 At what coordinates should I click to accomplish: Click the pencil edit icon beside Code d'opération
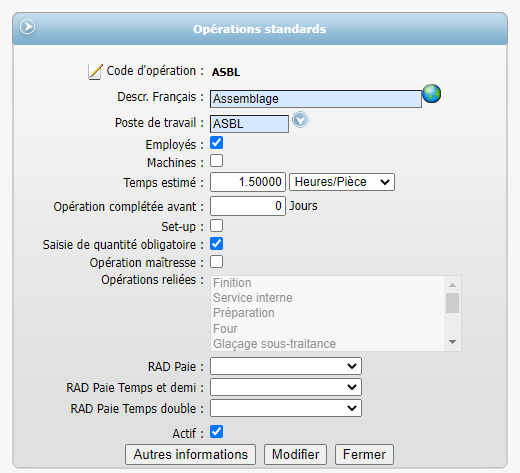pos(95,72)
